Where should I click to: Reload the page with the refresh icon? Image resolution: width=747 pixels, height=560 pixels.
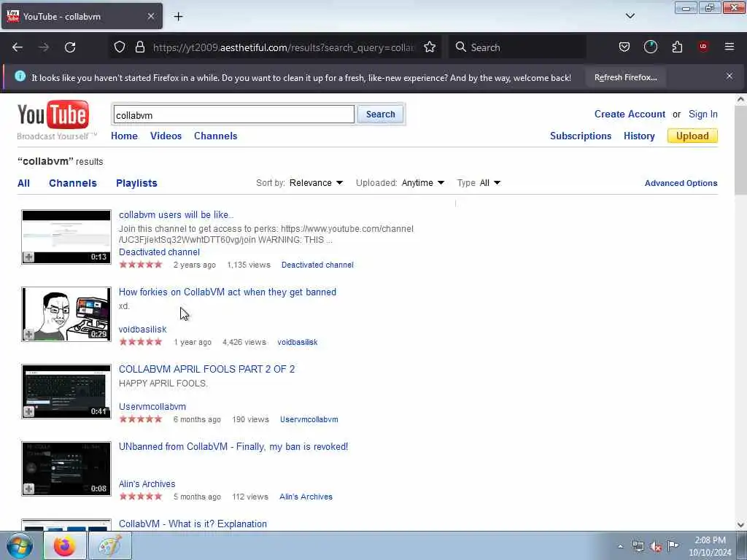click(x=70, y=47)
